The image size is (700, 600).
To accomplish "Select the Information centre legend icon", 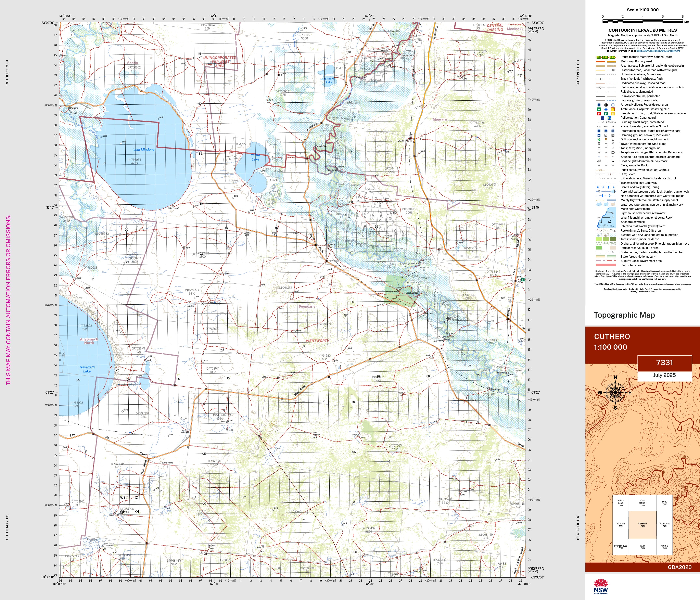I will [x=599, y=131].
